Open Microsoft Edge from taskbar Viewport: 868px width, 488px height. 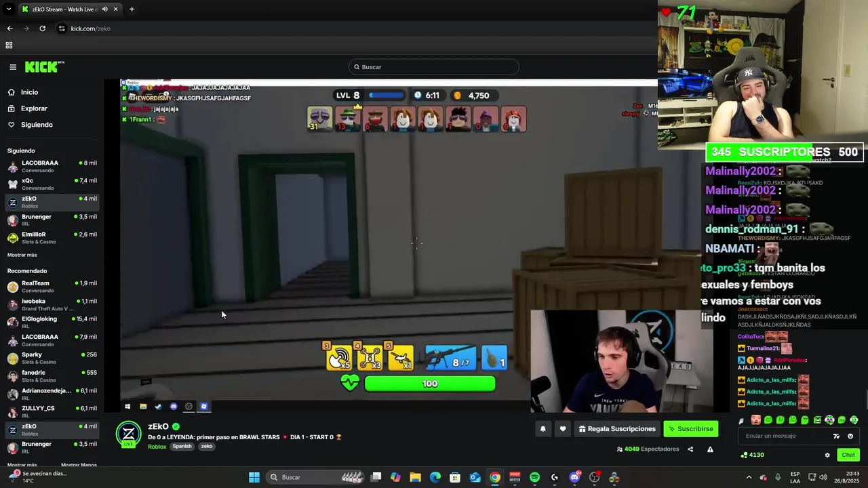[435, 477]
